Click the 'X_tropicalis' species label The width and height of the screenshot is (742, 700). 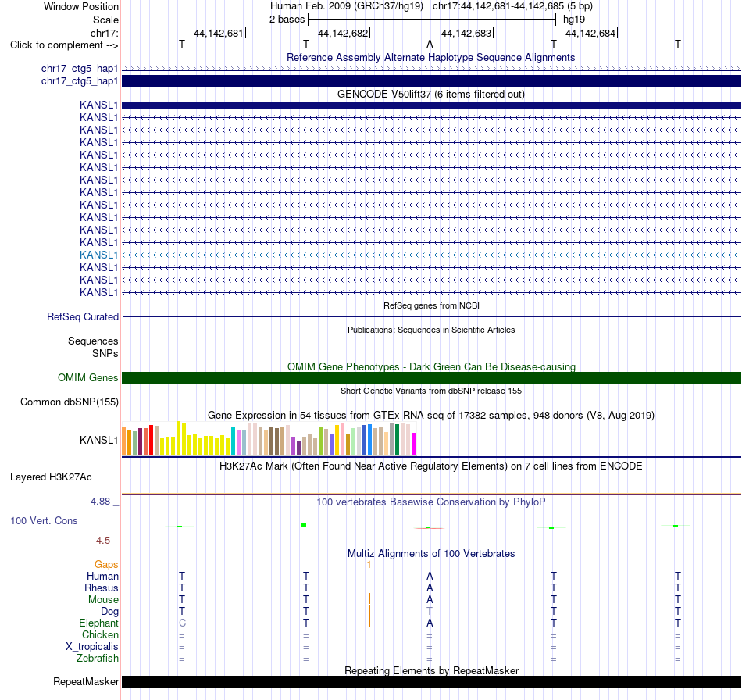click(x=92, y=647)
